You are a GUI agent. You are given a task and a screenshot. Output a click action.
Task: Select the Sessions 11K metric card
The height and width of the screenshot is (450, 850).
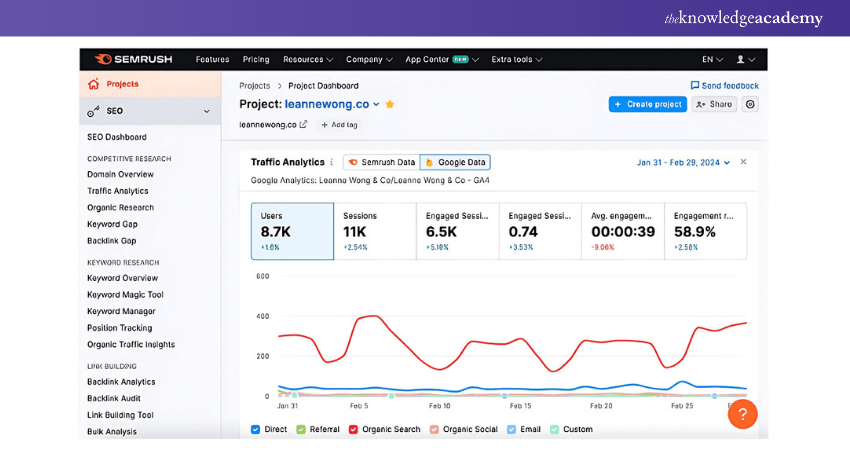375,231
